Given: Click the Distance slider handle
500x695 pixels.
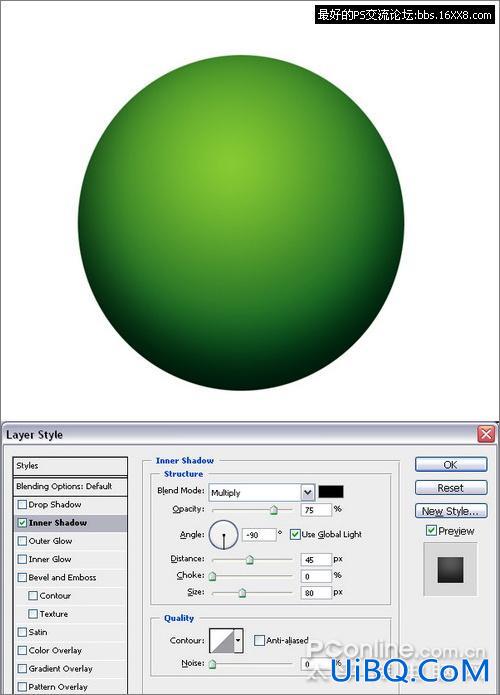Looking at the screenshot, I should click(250, 560).
